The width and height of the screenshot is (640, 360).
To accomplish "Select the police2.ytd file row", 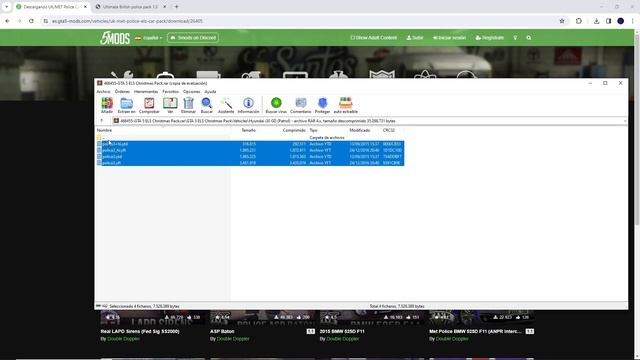I will click(250, 156).
